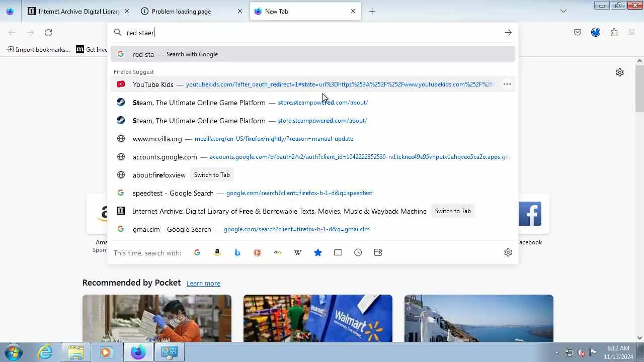This screenshot has height=362, width=644.
Task: Close the New Tab tab
Action: click(x=353, y=11)
